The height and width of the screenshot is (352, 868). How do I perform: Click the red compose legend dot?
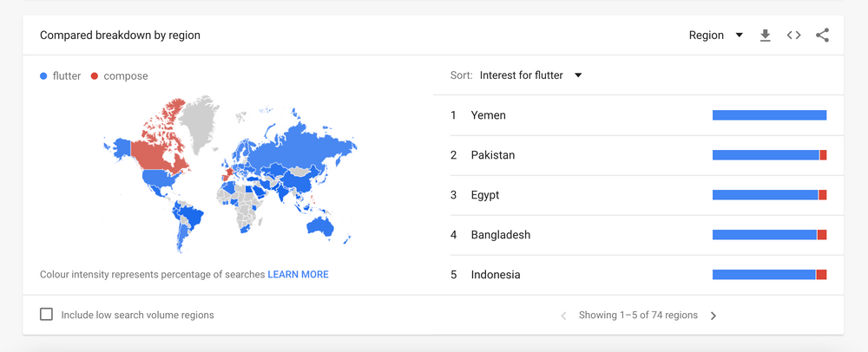[x=95, y=76]
